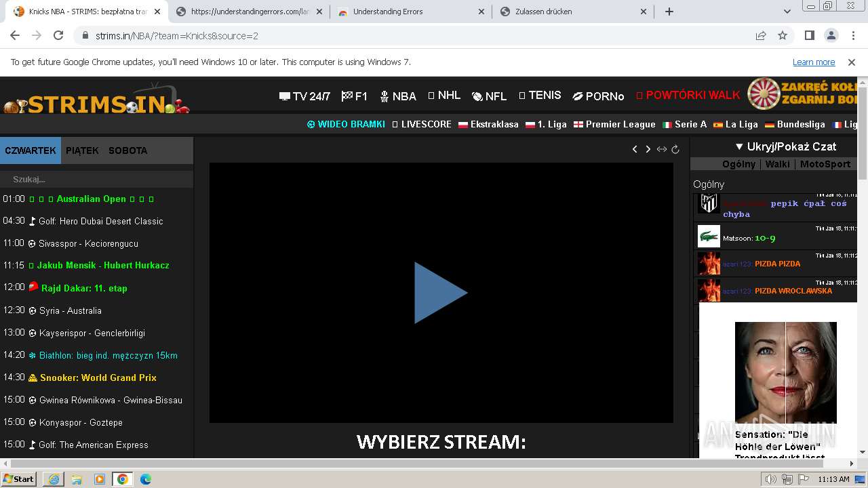868x488 pixels.
Task: Open a new browser tab
Action: pos(669,12)
